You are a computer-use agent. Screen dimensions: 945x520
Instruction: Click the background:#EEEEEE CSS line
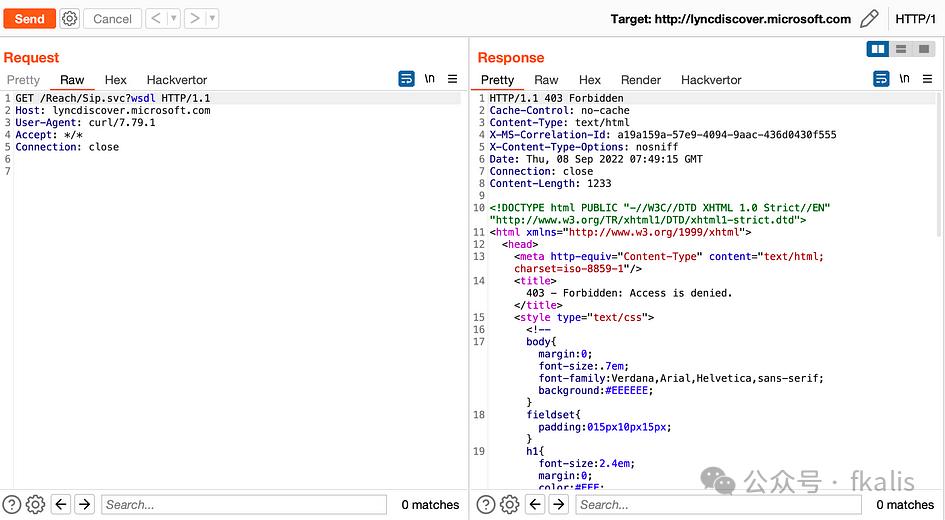click(x=595, y=390)
